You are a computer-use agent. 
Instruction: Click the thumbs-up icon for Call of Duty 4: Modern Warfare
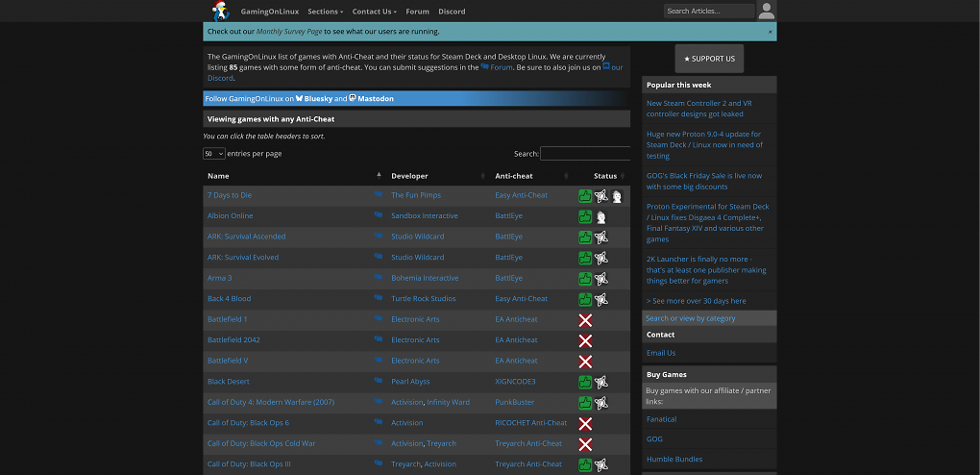point(585,403)
